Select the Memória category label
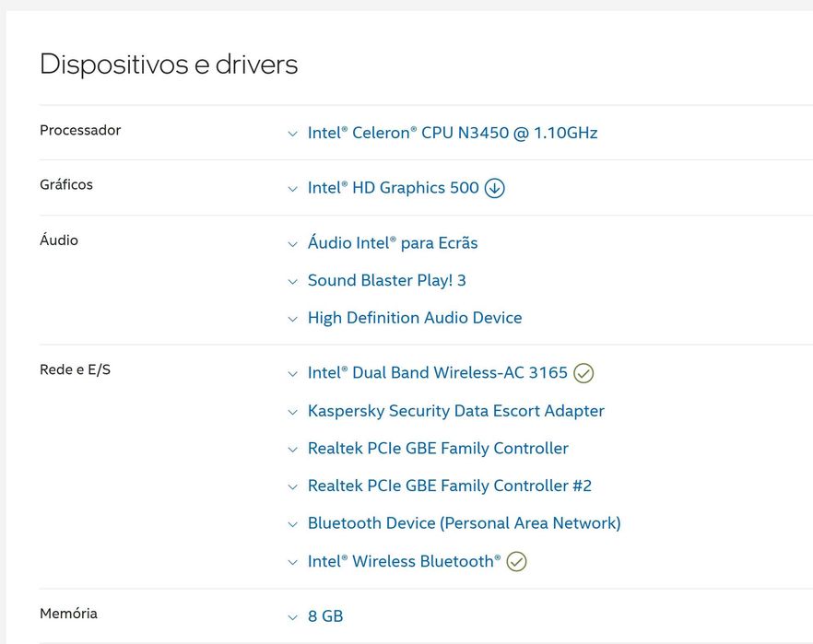 tap(68, 614)
